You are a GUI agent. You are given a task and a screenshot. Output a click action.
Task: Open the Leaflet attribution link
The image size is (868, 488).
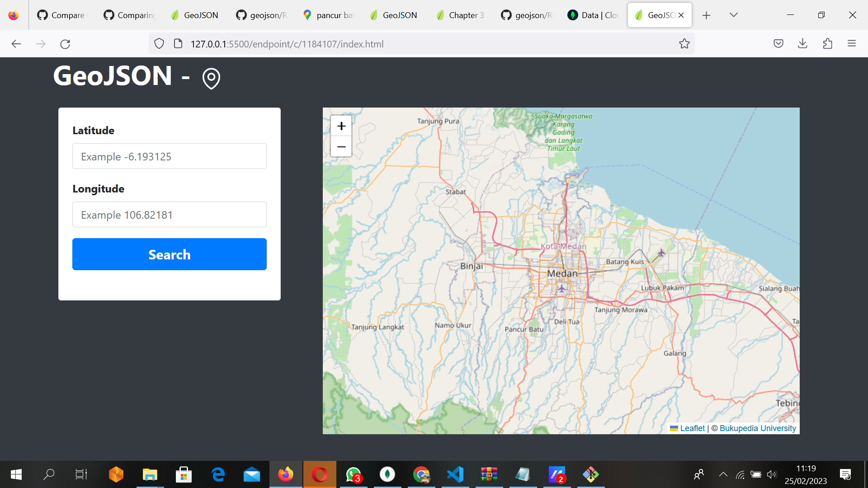click(x=692, y=428)
